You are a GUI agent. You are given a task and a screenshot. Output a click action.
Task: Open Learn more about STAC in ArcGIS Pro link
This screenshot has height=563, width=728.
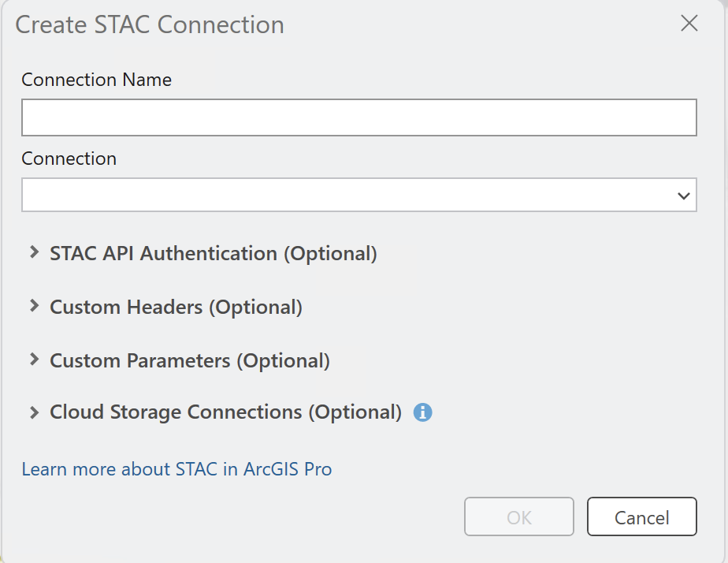pyautogui.click(x=177, y=469)
